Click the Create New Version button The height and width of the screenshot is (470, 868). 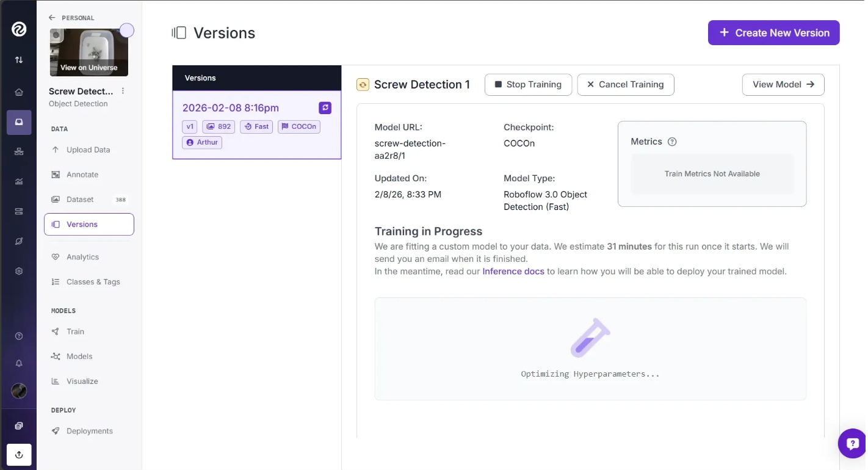tap(773, 33)
